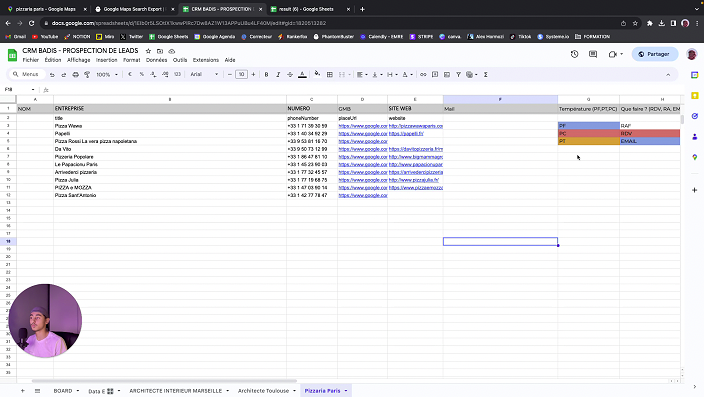
Task: Open the Insertion menu
Action: 106,60
